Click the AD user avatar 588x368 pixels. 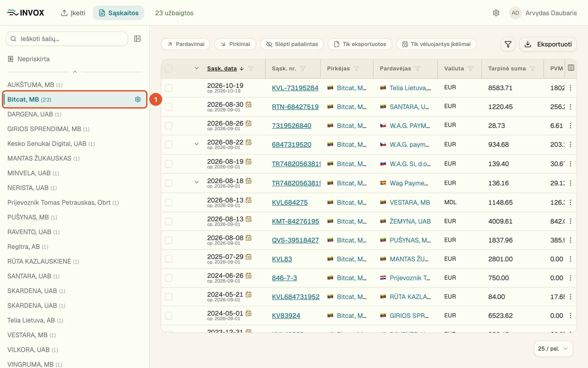tap(515, 13)
